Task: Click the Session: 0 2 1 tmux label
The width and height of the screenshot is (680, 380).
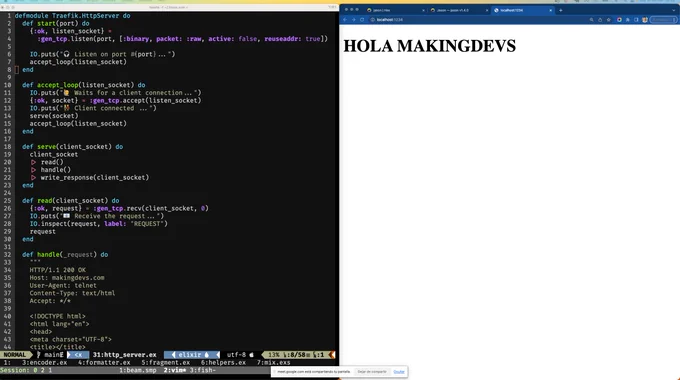Action: click(26, 370)
